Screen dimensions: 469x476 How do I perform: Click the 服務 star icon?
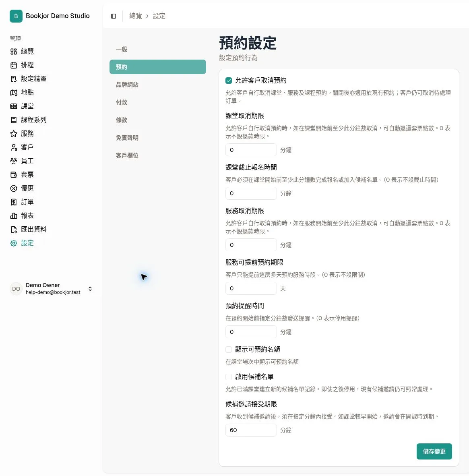point(14,134)
